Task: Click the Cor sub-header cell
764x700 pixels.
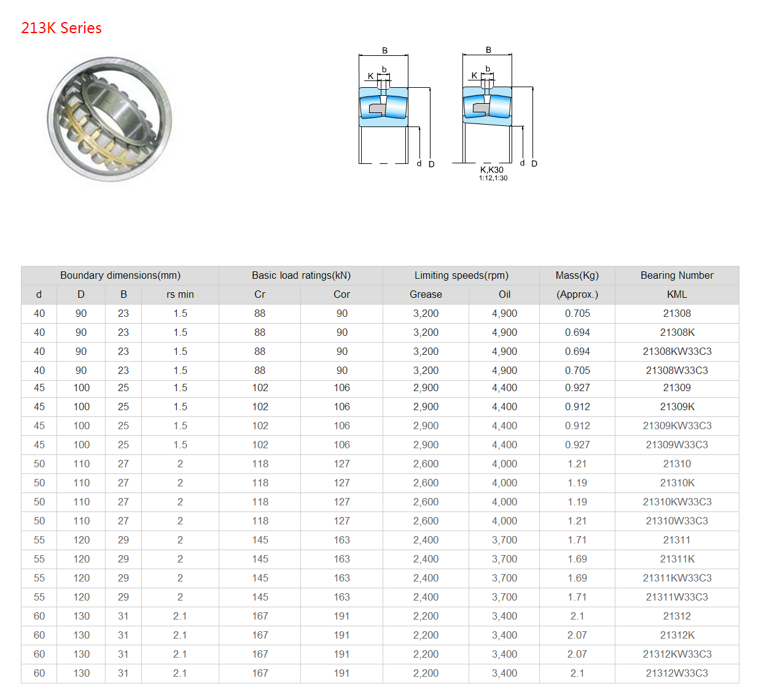Action: (x=341, y=295)
